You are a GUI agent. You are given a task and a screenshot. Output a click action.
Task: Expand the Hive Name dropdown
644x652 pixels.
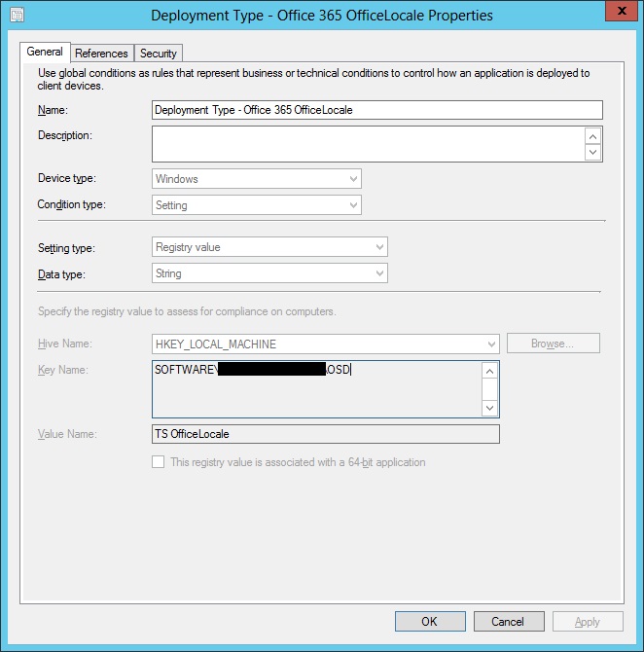(325, 344)
